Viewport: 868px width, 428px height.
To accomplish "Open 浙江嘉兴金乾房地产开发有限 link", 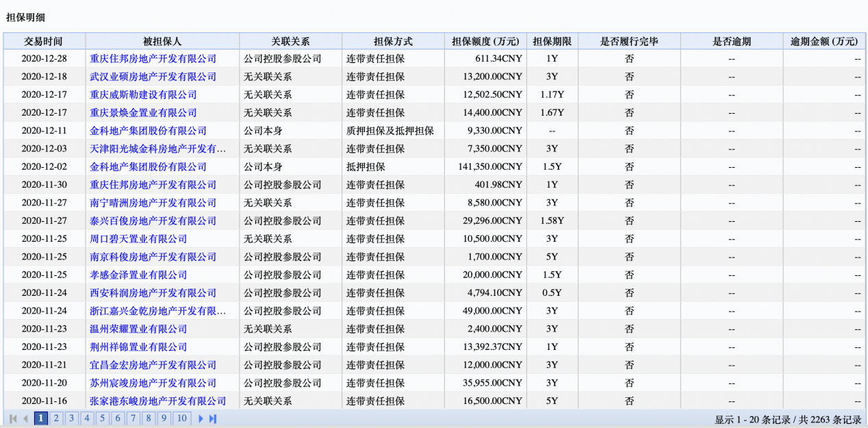I will click(158, 311).
